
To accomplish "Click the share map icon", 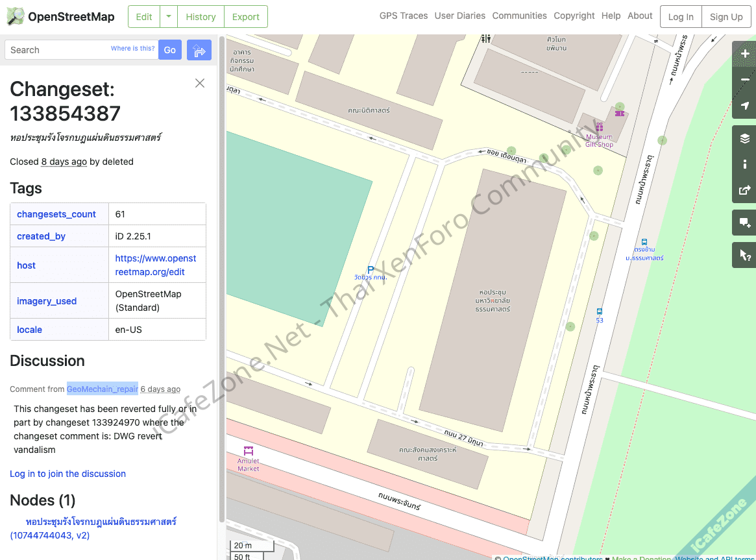I will click(744, 190).
